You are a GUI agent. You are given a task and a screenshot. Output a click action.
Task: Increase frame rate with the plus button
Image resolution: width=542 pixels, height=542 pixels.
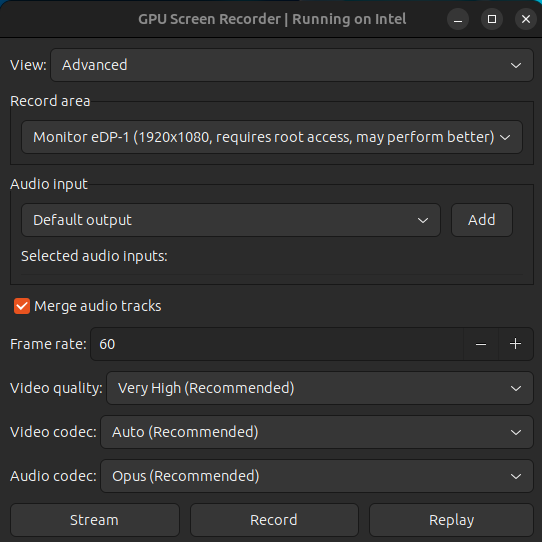(x=515, y=344)
